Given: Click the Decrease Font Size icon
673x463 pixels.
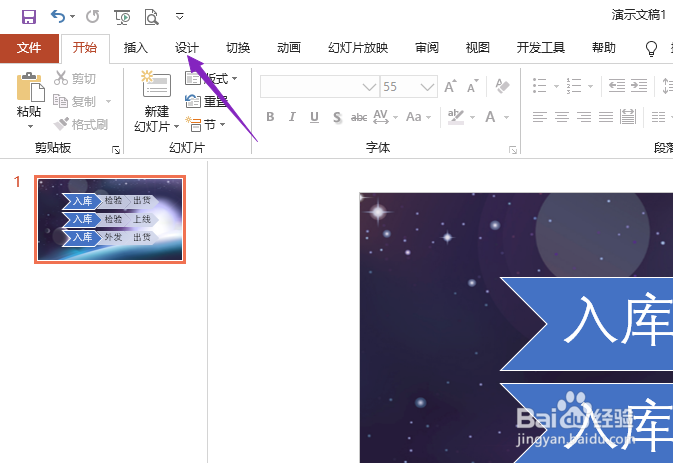Looking at the screenshot, I should click(473, 87).
